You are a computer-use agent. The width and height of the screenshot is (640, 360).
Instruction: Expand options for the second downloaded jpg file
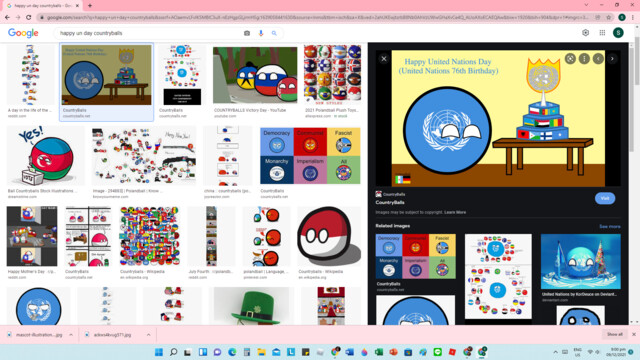(x=149, y=335)
